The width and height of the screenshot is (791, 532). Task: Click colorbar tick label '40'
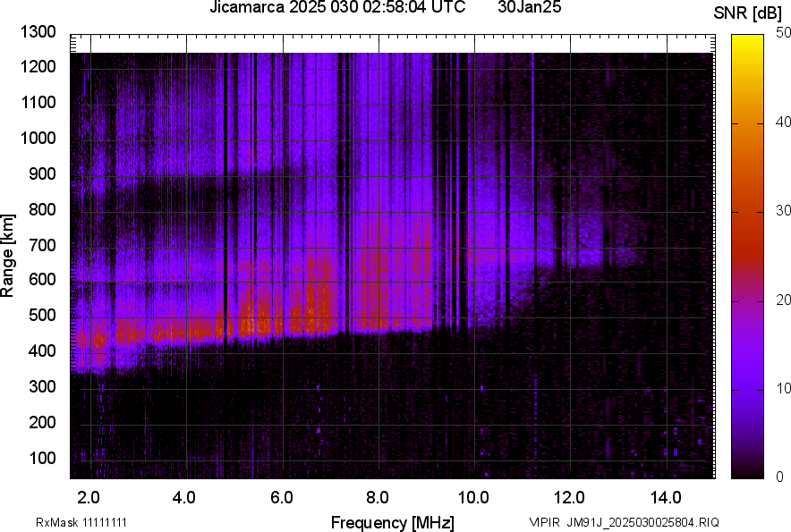[784, 122]
